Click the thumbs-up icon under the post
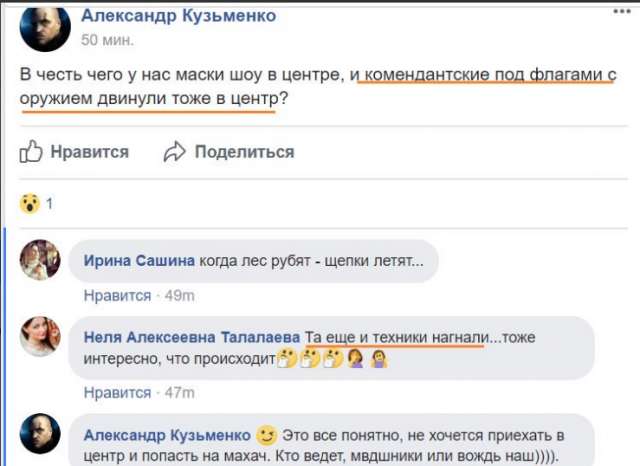 [31, 152]
